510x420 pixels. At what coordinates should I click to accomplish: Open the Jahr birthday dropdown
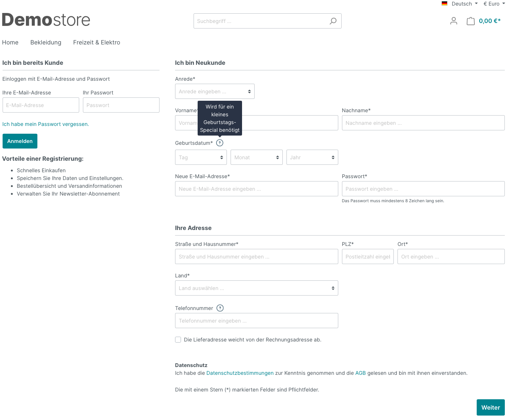click(x=312, y=157)
